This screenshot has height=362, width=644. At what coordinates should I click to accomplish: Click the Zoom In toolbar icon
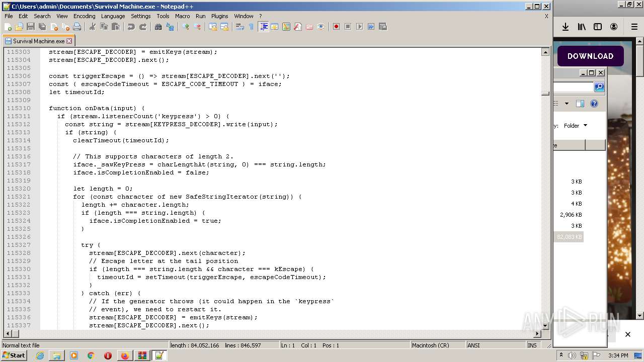[186, 27]
